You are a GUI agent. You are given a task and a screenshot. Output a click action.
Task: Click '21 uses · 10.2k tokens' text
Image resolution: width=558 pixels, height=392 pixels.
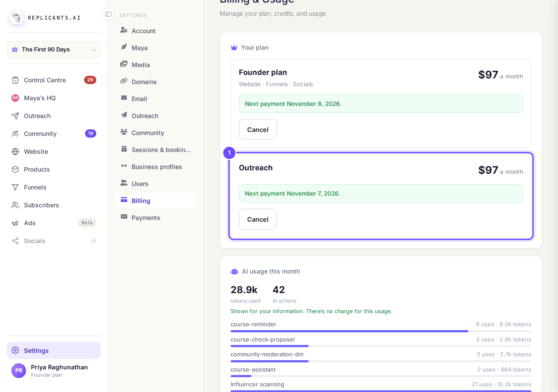coord(501,384)
